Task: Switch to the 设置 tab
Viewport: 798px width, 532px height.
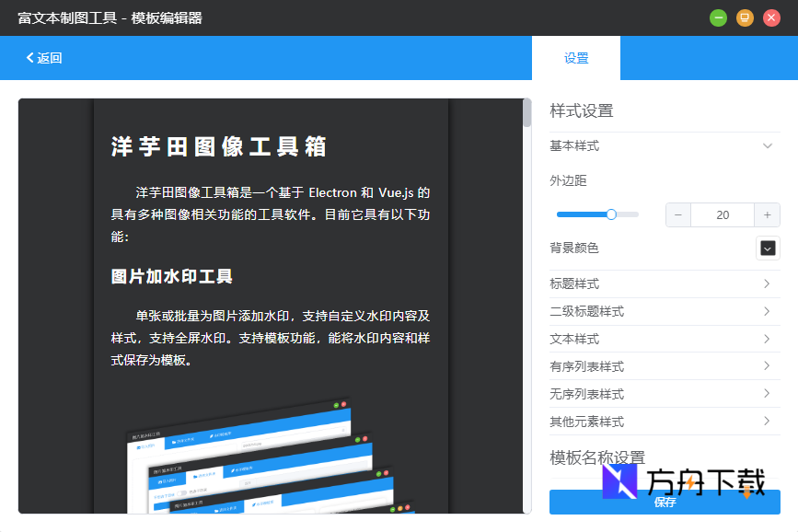Action: [x=574, y=57]
